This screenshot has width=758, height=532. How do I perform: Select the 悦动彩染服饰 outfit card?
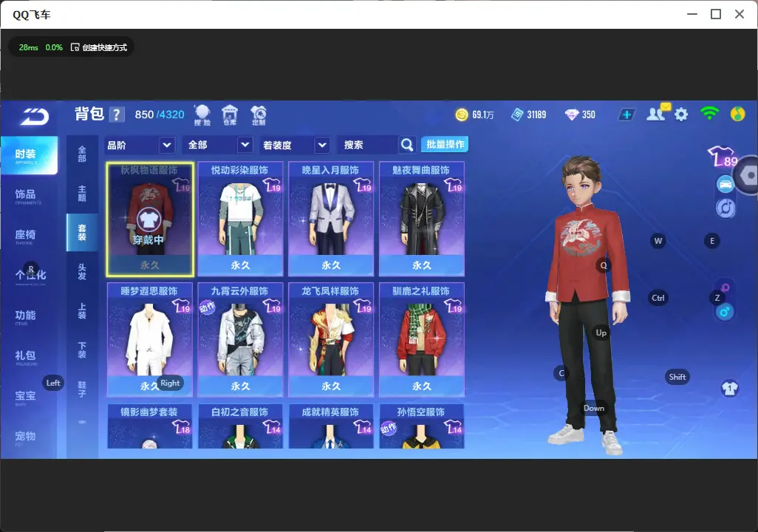(240, 219)
